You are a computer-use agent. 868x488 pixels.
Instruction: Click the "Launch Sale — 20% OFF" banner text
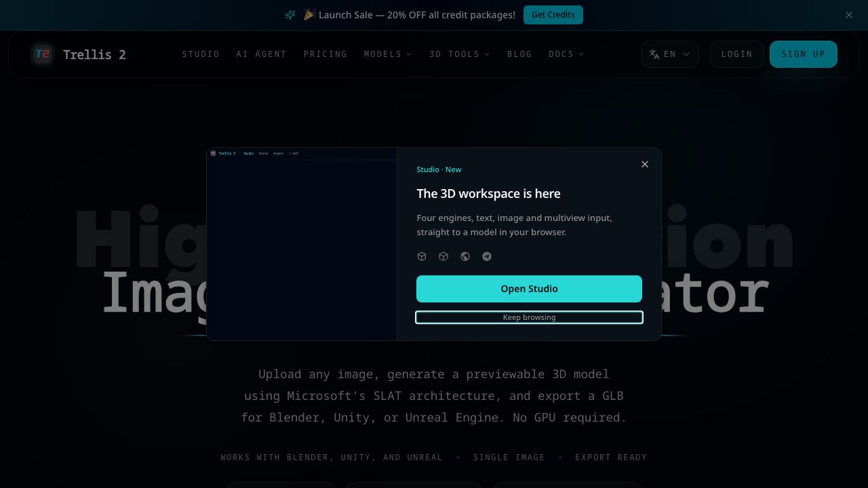417,15
